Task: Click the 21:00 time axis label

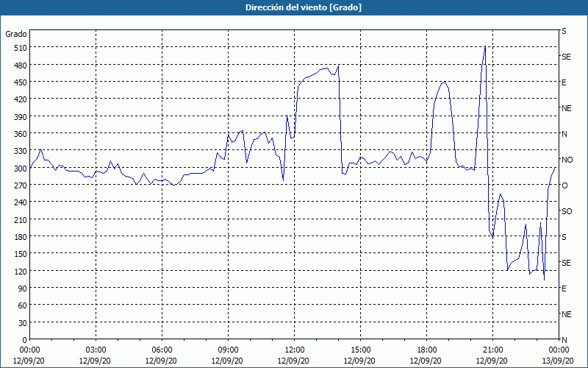Action: pyautogui.click(x=492, y=350)
